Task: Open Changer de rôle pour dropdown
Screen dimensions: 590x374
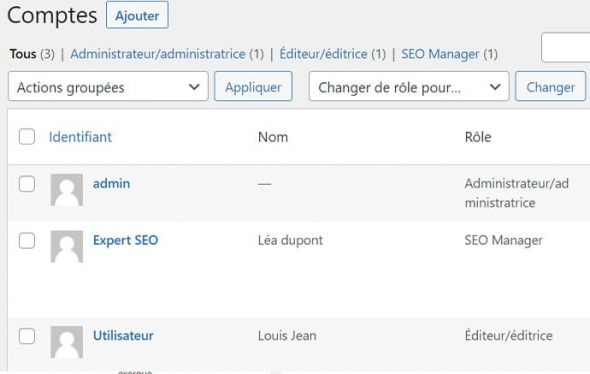Action: click(x=409, y=87)
